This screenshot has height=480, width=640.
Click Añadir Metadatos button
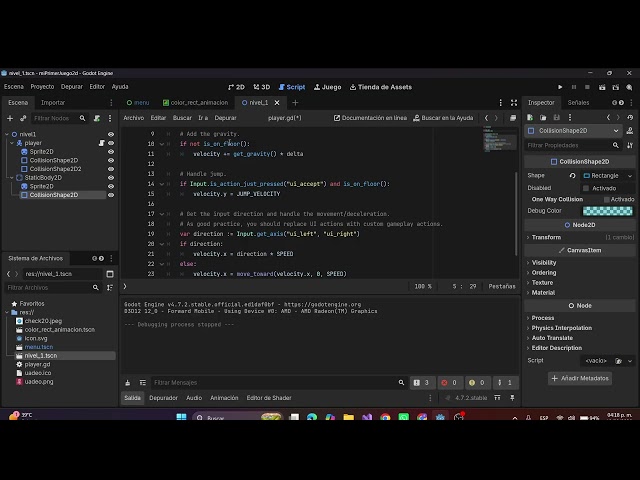pos(580,378)
